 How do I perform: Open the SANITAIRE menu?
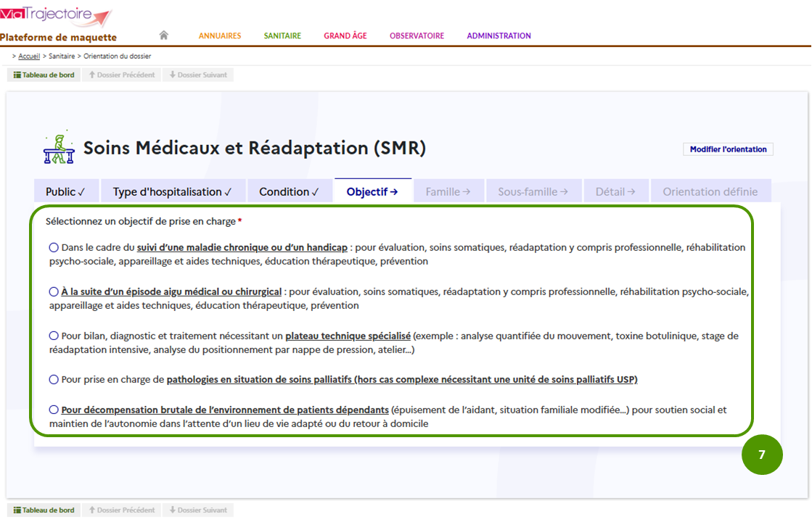[x=282, y=36]
